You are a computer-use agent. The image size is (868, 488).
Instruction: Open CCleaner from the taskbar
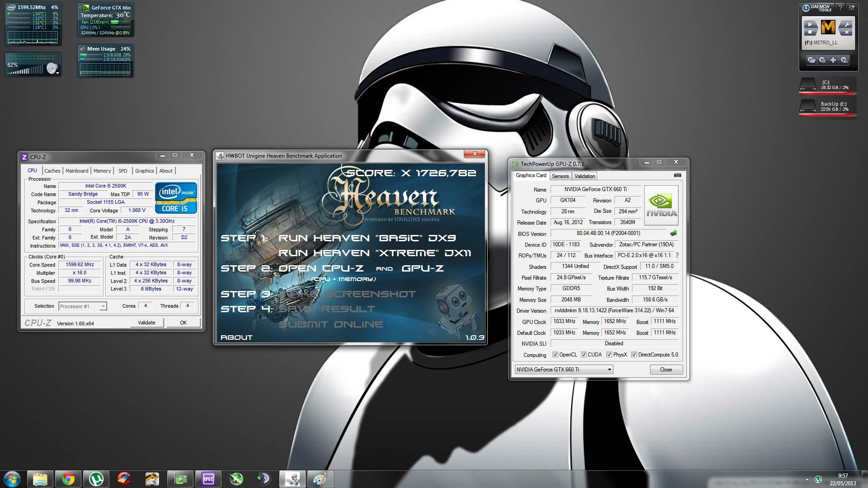[124, 479]
